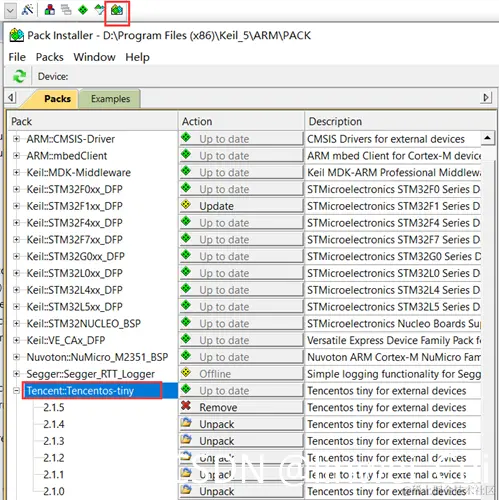
Task: Click the green refresh packs icon
Action: click(x=19, y=76)
